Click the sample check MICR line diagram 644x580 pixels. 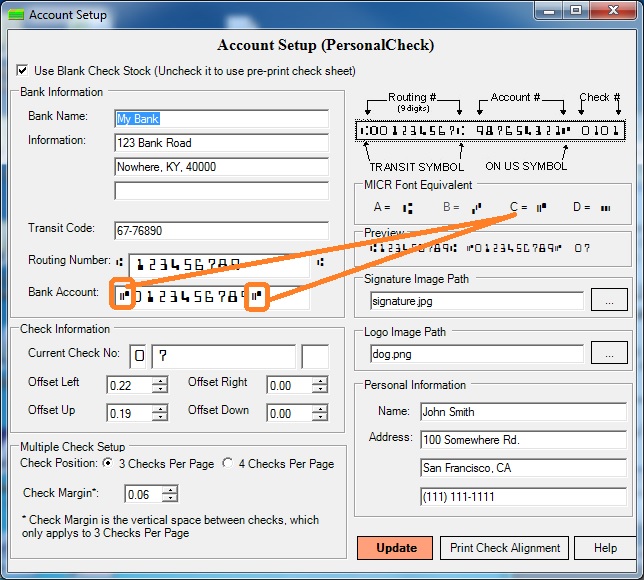pos(490,131)
